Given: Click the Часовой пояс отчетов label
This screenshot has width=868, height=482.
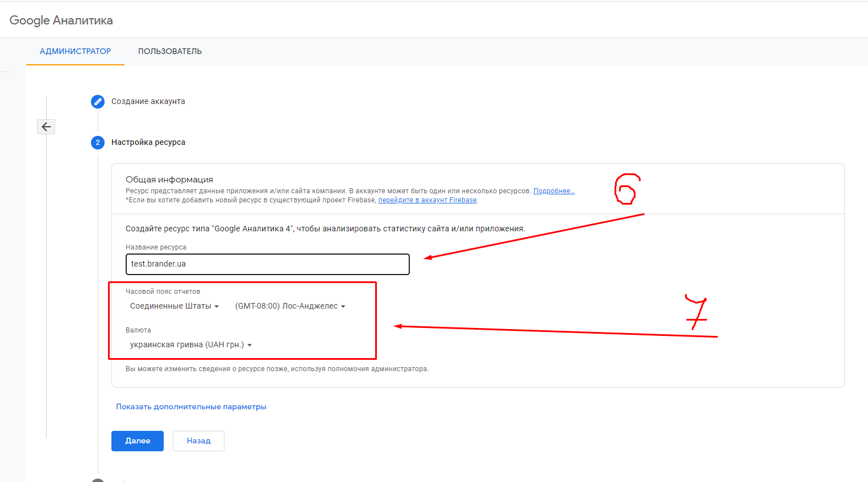Looking at the screenshot, I should (163, 292).
